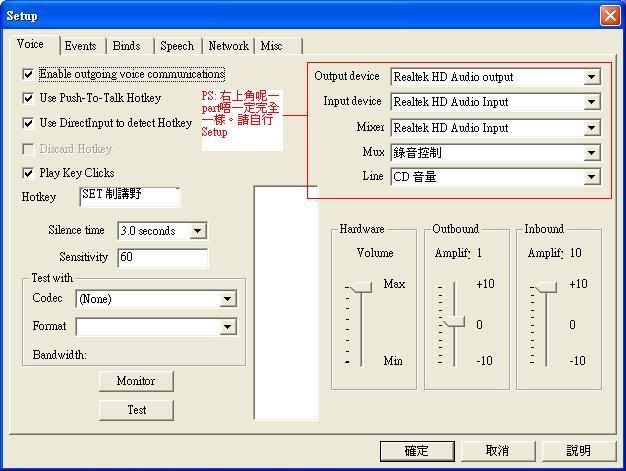Expand the Codec dropdown
This screenshot has width=626, height=471.
(228, 299)
